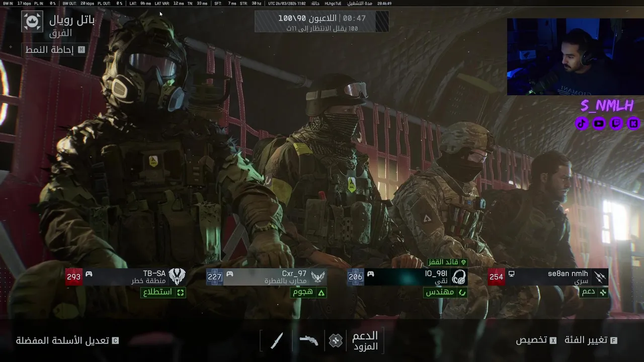Screen dimensions: 644x362
Task: Click the Battle Royale mode emblem icon
Action: tap(32, 22)
